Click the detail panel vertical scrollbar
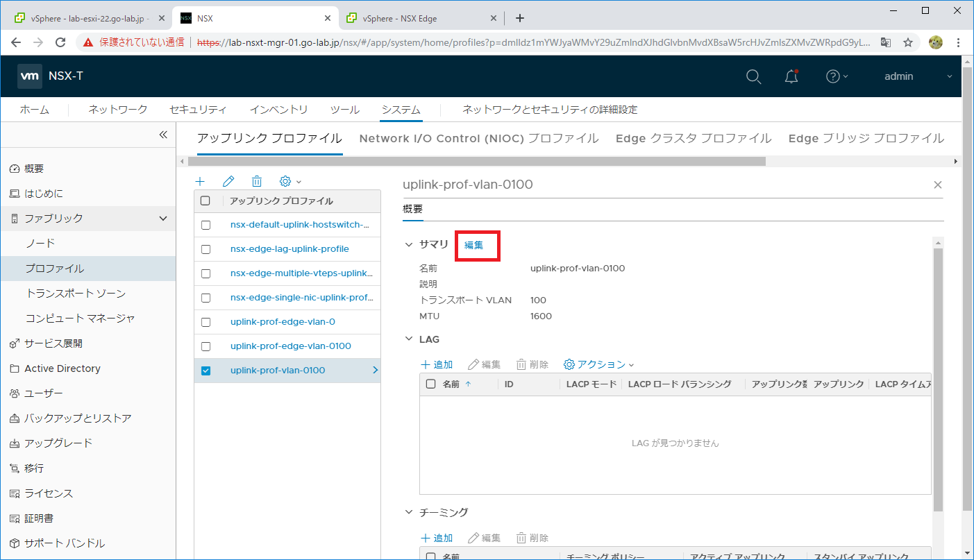The height and width of the screenshot is (560, 974). (938, 380)
